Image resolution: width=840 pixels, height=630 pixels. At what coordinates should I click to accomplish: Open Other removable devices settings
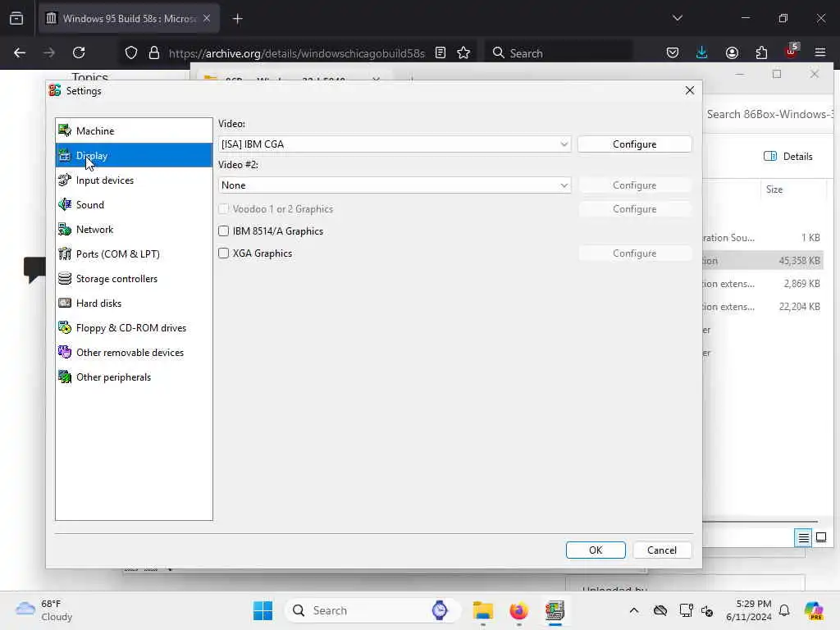(x=134, y=353)
